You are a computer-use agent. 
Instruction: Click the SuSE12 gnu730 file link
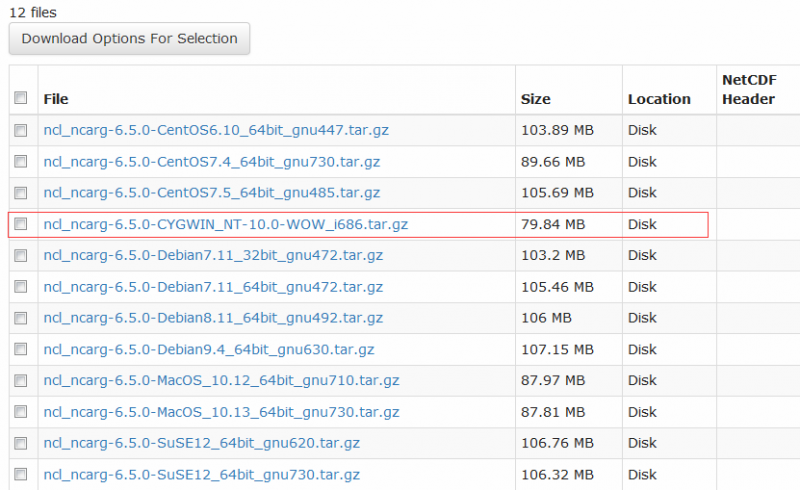pyautogui.click(x=201, y=474)
